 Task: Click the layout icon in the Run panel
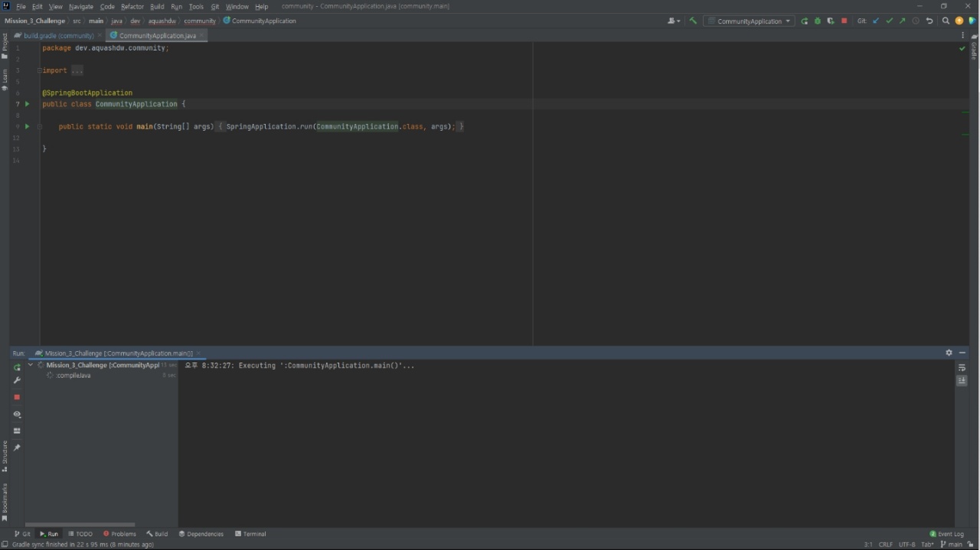pos(17,431)
